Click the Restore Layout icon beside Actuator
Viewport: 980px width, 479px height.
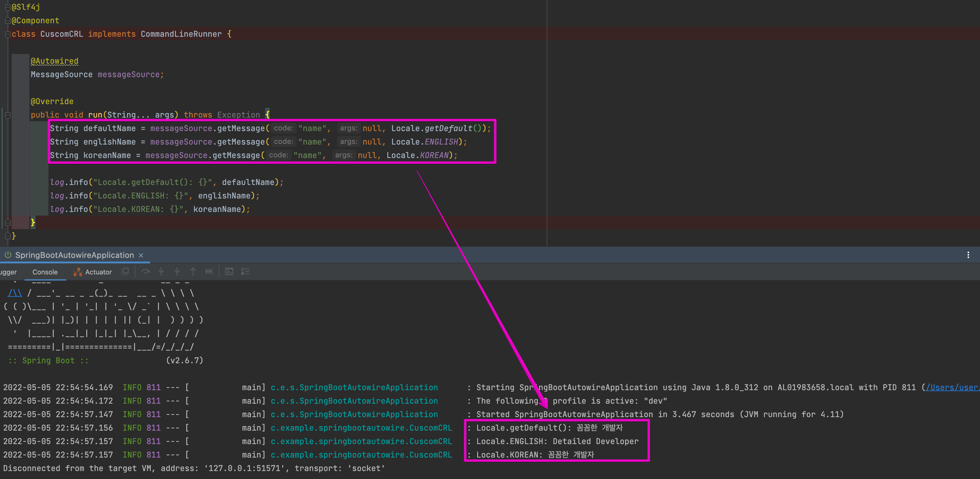(125, 271)
